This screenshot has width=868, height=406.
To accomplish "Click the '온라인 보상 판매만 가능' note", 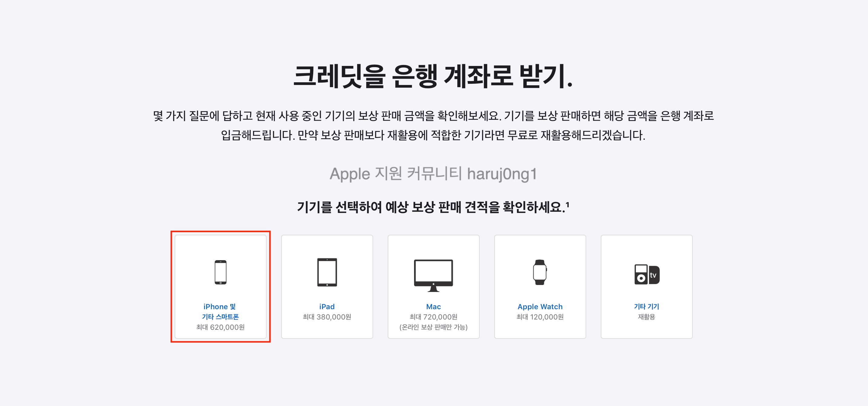I will coord(433,327).
